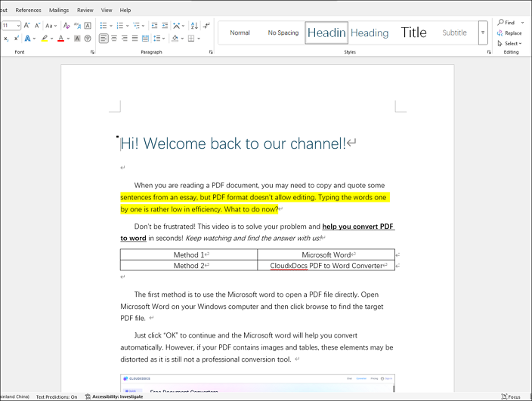Click the table cell 'Method 1'
The height and width of the screenshot is (401, 532).
click(x=189, y=254)
